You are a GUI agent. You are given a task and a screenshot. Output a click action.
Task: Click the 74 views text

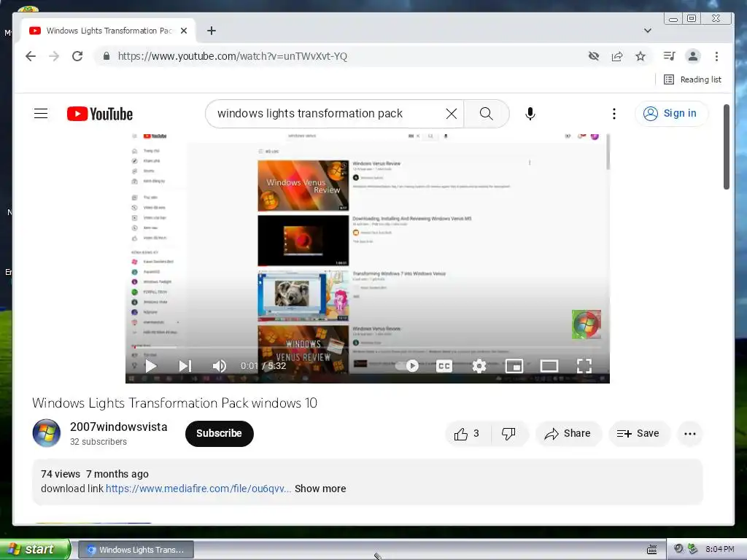point(61,474)
